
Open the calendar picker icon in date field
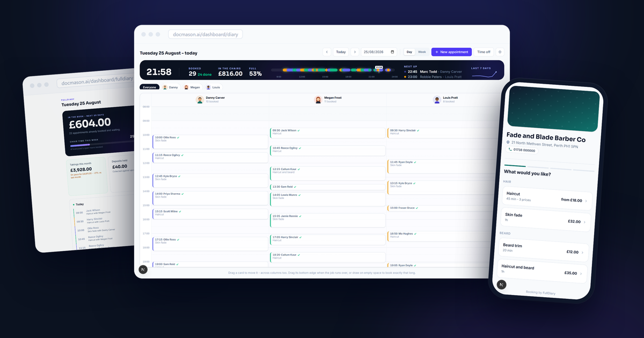tap(393, 52)
